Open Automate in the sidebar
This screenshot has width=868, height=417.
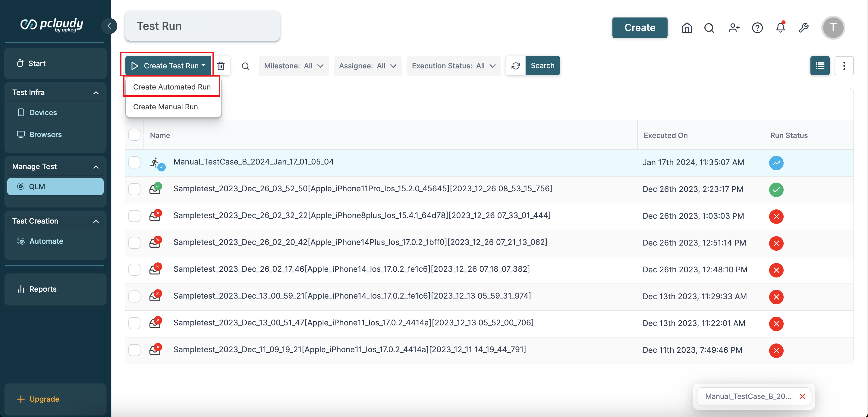point(46,241)
